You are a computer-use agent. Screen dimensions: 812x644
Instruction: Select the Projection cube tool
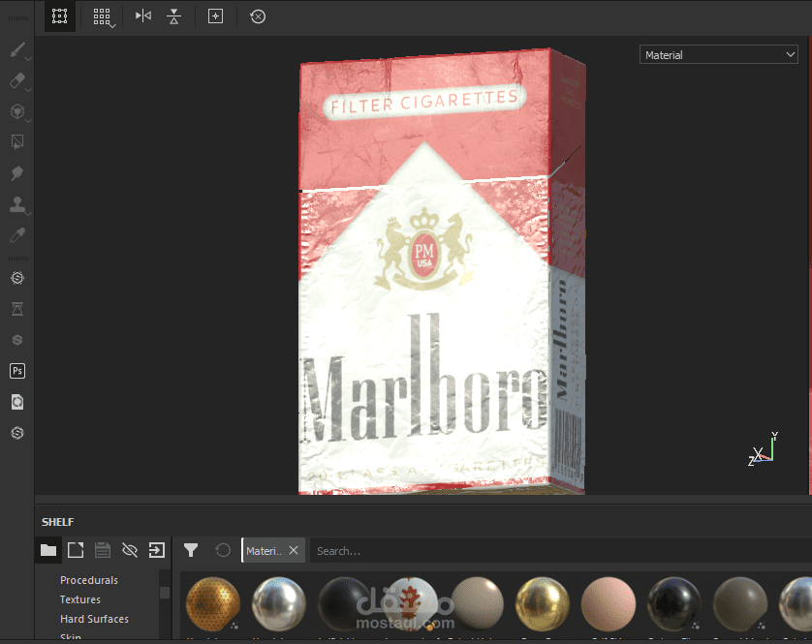click(x=17, y=111)
